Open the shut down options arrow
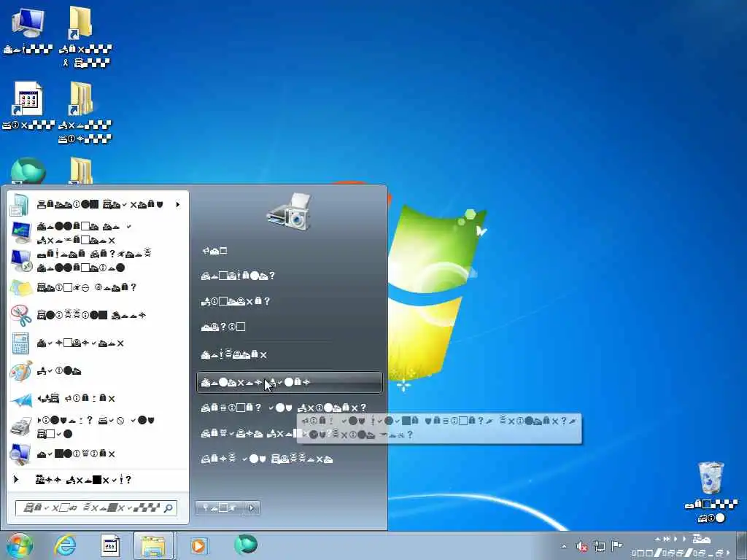This screenshot has width=747, height=560. point(252,508)
